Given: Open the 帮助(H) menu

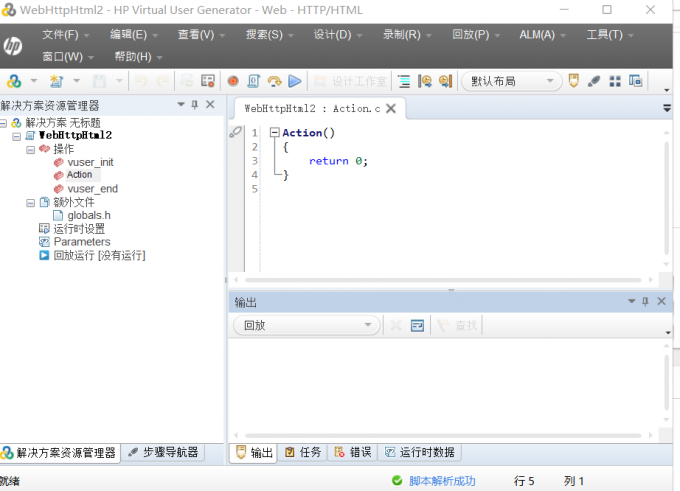Looking at the screenshot, I should point(138,57).
